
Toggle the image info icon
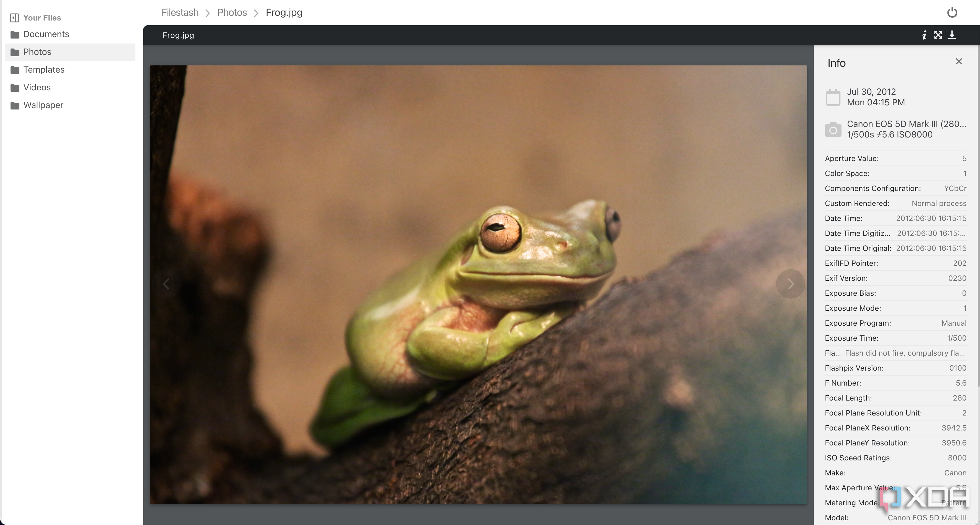click(x=924, y=35)
